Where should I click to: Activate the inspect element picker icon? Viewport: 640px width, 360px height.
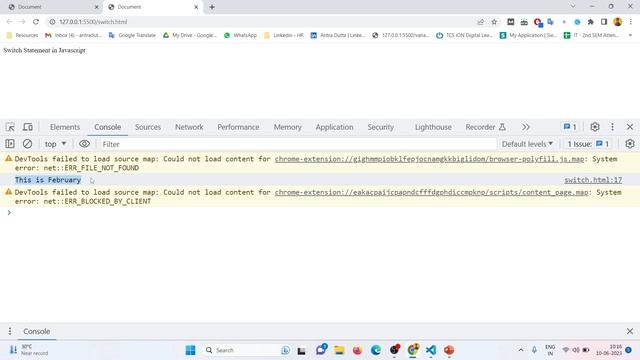10,127
